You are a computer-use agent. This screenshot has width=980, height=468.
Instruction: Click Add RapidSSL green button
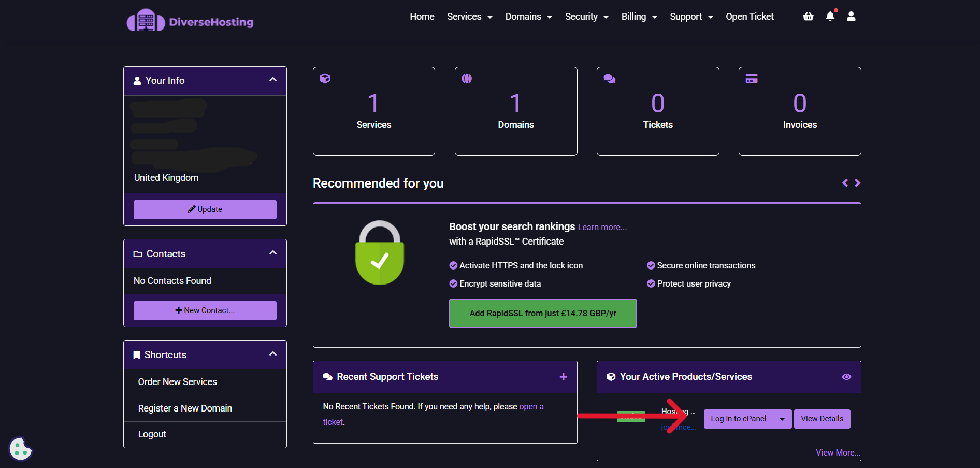tap(543, 313)
